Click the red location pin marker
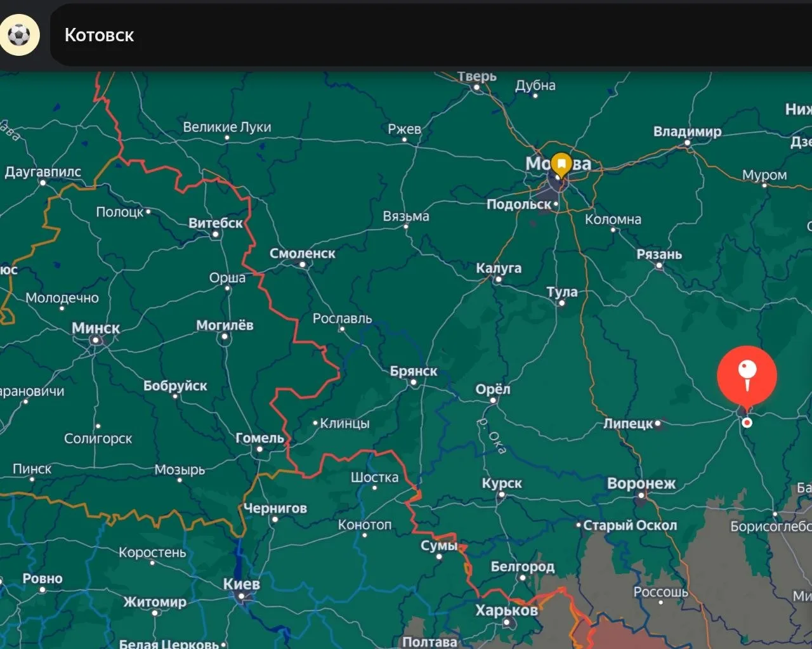 point(747,377)
